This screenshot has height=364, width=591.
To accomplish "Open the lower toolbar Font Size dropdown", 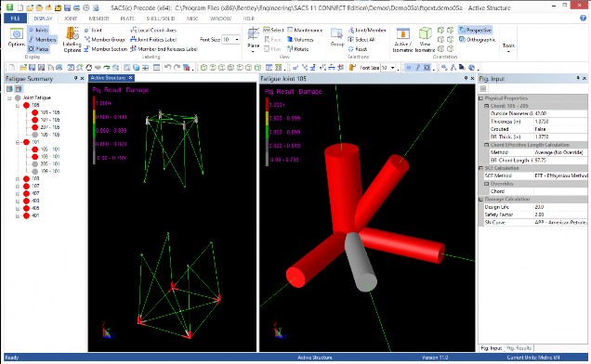I will click(x=392, y=68).
